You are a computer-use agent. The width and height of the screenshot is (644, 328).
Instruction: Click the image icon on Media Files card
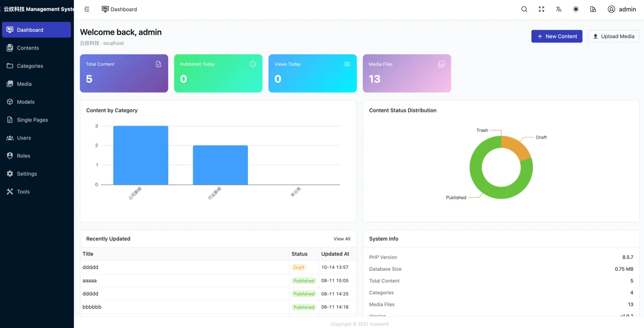pos(441,64)
